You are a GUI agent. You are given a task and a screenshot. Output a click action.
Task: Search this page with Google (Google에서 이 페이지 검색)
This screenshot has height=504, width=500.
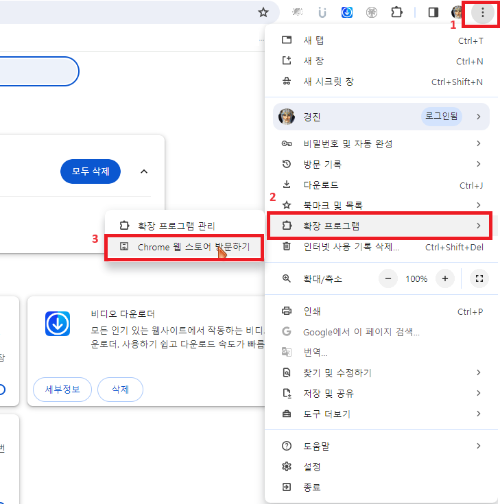click(382, 332)
